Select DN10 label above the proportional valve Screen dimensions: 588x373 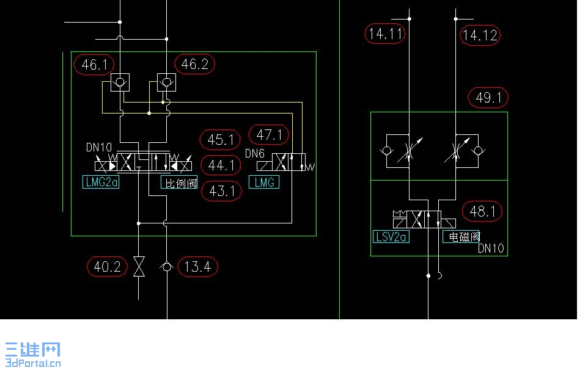(x=99, y=147)
